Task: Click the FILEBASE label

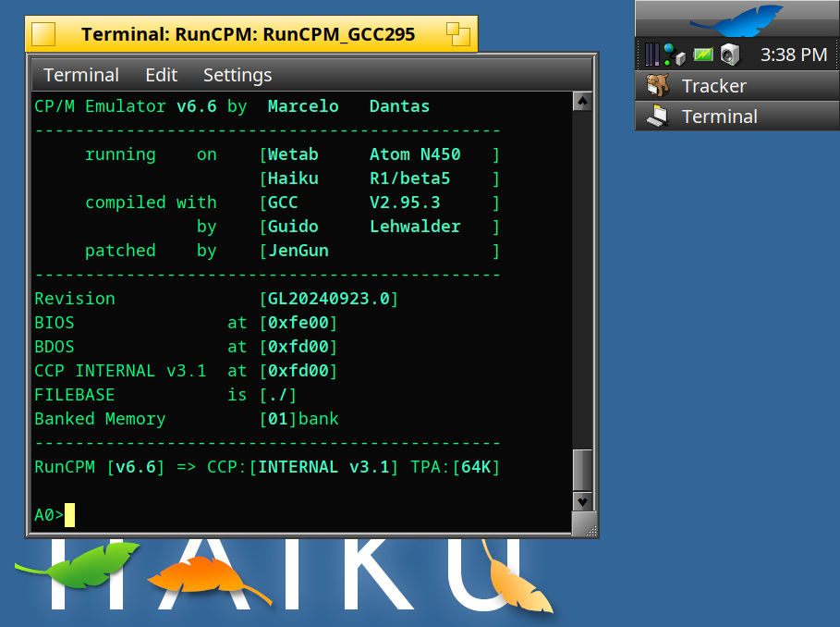Action: click(75, 395)
